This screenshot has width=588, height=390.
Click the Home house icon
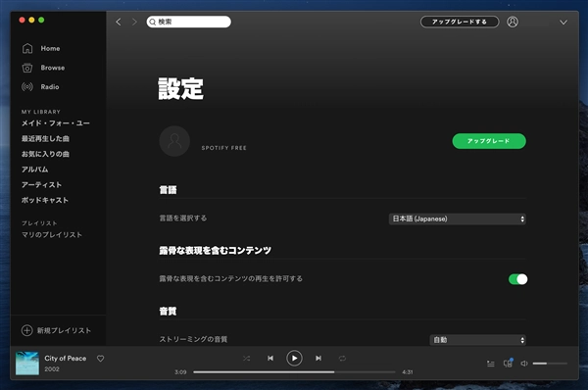[x=27, y=48]
